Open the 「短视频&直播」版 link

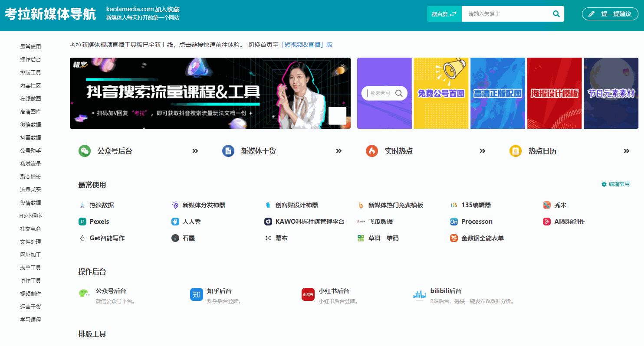click(x=307, y=44)
